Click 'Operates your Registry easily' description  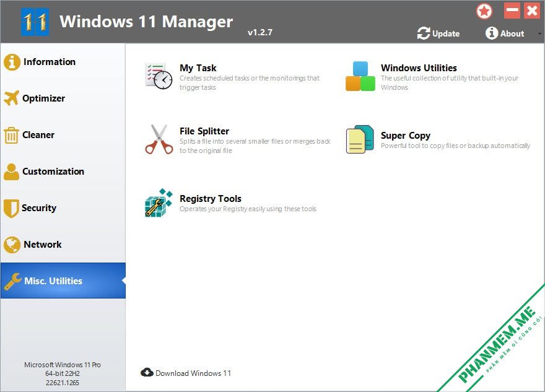pos(248,209)
